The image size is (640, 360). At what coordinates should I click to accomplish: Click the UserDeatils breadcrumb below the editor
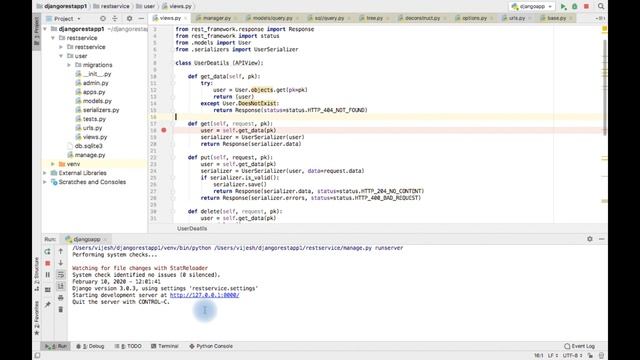coord(192,229)
